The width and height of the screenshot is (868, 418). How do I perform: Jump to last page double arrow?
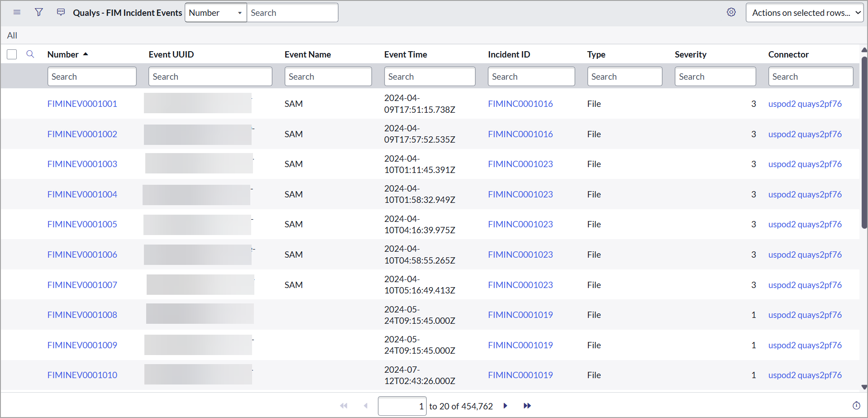(x=527, y=406)
